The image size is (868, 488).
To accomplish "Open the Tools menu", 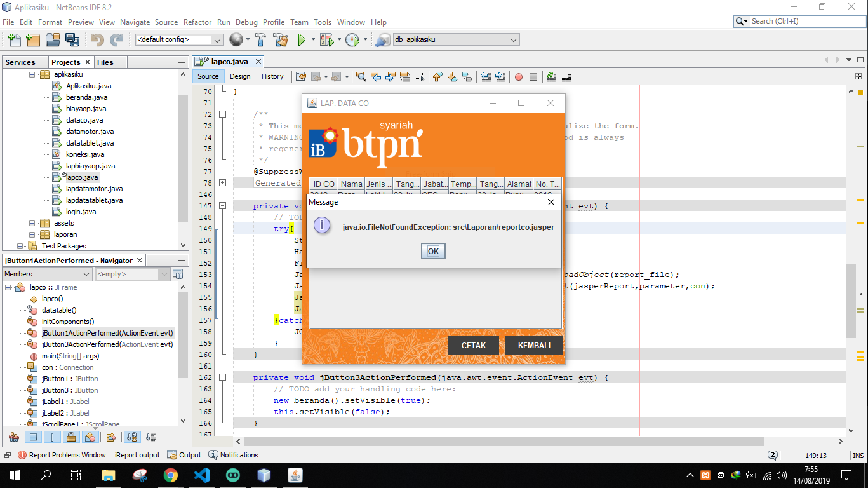I will click(x=323, y=22).
